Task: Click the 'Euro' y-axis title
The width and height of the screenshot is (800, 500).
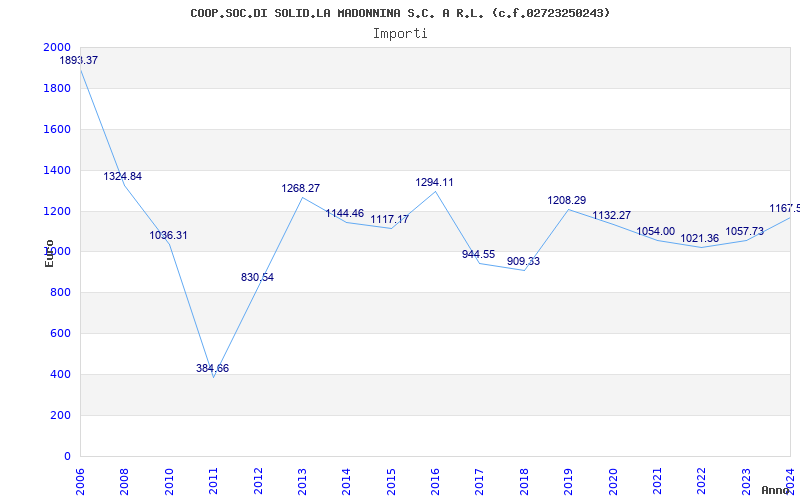Action: pyautogui.click(x=49, y=253)
